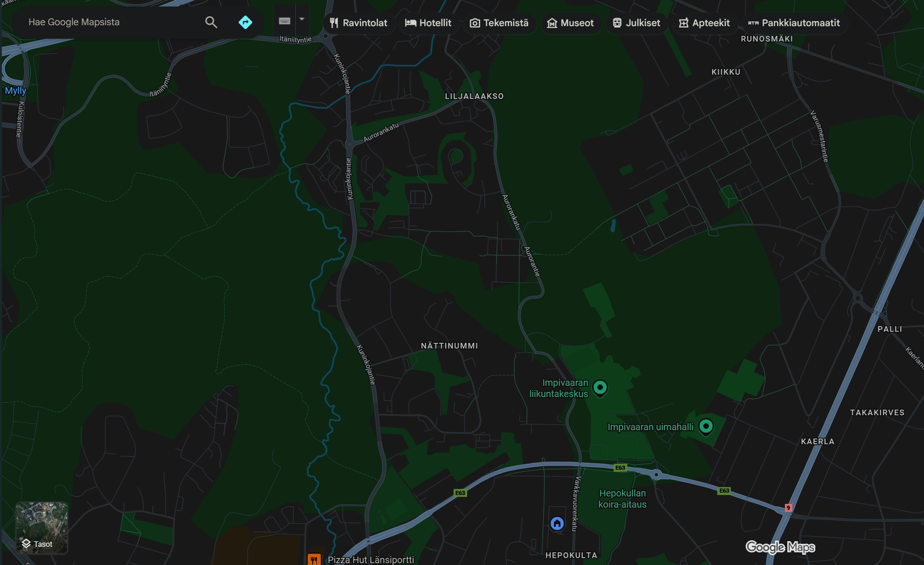The image size is (924, 565).
Task: Toggle Tasot satellite layer thumbnail
Action: tap(42, 528)
